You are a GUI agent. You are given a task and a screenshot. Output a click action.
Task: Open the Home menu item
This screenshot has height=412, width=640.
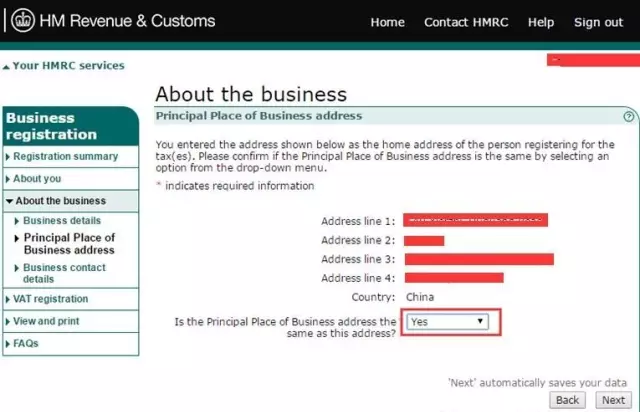click(x=387, y=22)
